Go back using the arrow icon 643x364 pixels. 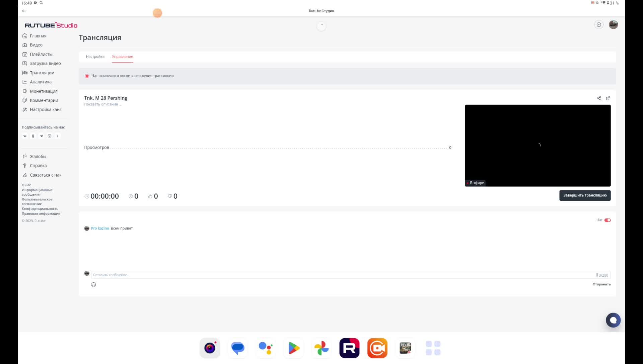pyautogui.click(x=24, y=11)
